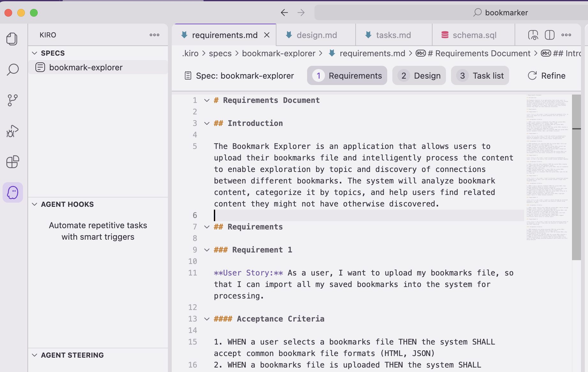The image size is (588, 372).
Task: Open the Search icon in activity bar
Action: point(12,69)
